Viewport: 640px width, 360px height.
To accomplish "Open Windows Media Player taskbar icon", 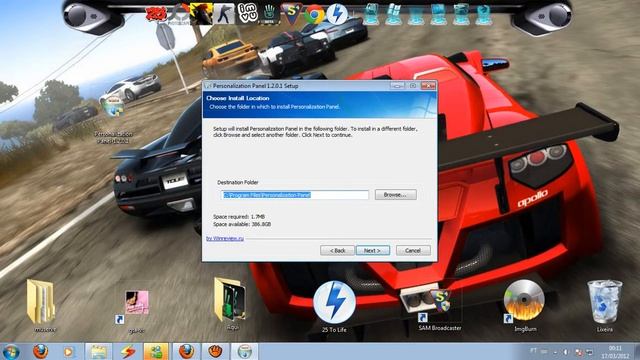I will [x=69, y=351].
